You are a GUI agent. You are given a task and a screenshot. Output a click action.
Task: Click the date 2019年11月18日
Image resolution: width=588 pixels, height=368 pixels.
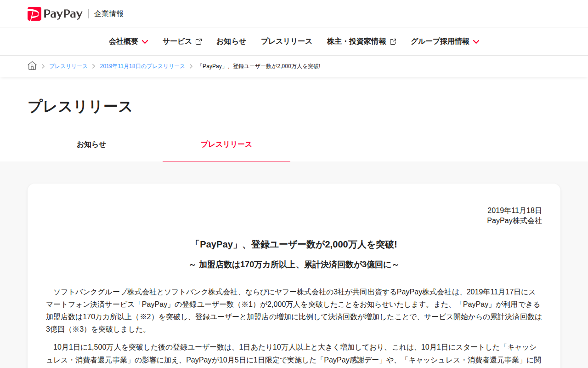click(514, 210)
